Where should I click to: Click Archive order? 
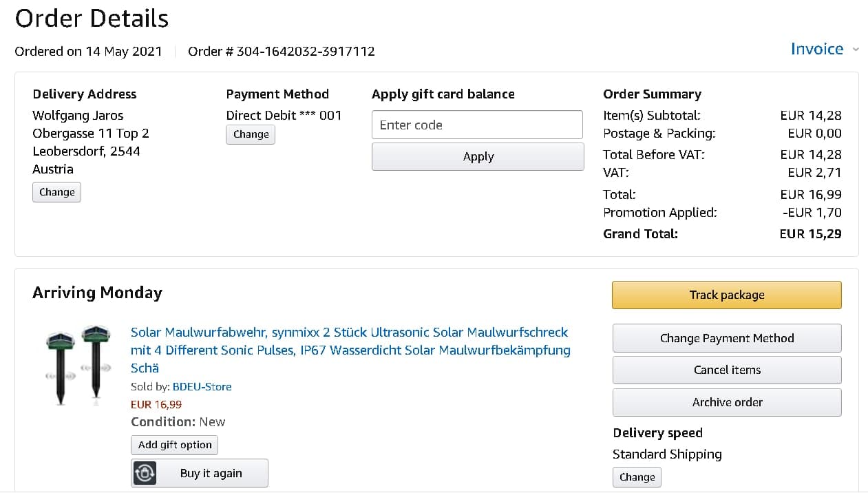point(726,402)
